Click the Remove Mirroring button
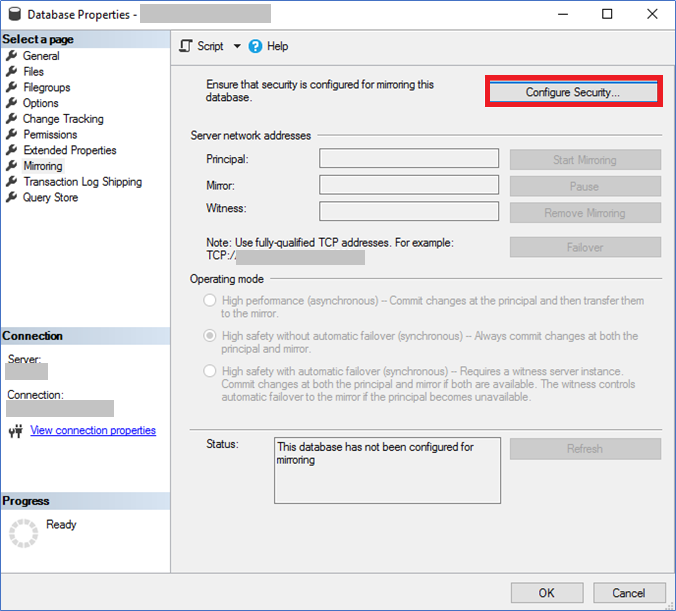676x611 pixels. point(585,213)
